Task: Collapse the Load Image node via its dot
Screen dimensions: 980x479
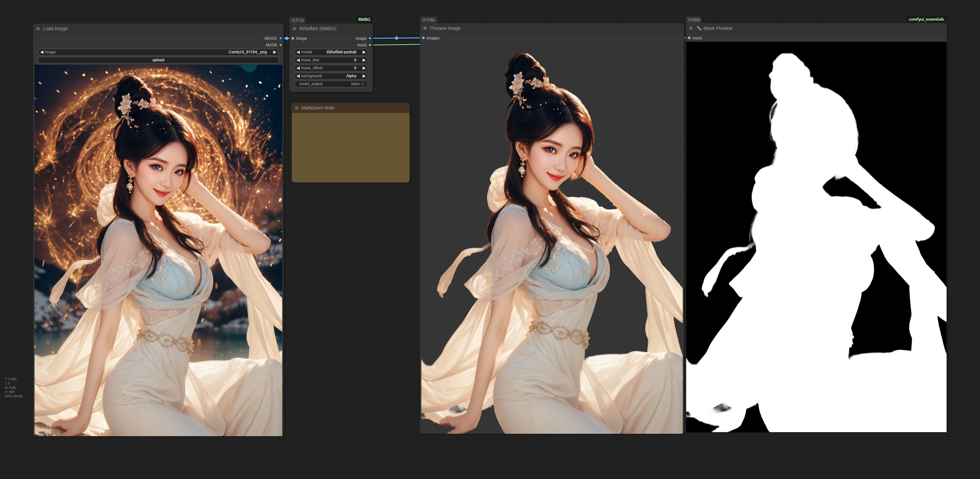Action: click(38, 29)
